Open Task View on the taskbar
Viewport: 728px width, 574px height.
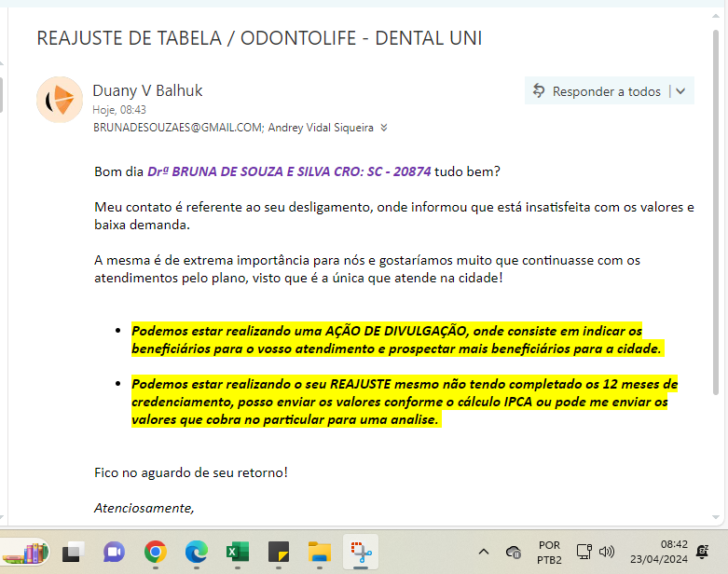click(74, 553)
